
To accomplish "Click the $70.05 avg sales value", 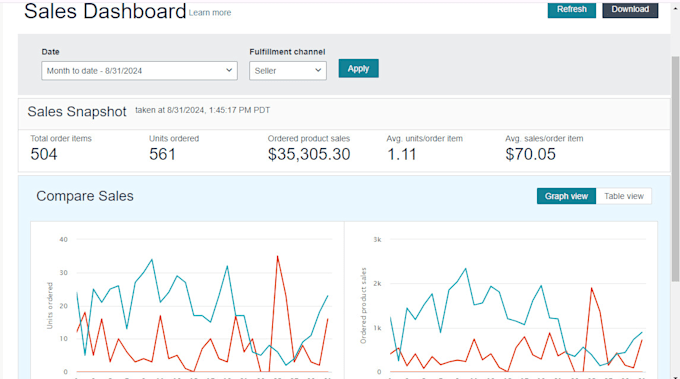I will point(530,154).
